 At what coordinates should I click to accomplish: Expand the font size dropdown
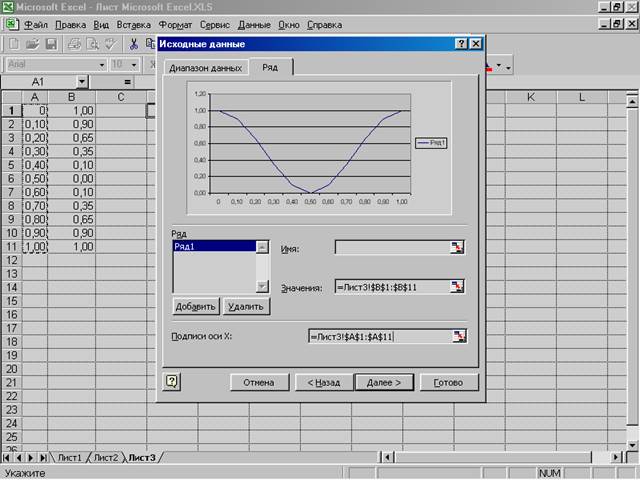coord(133,64)
